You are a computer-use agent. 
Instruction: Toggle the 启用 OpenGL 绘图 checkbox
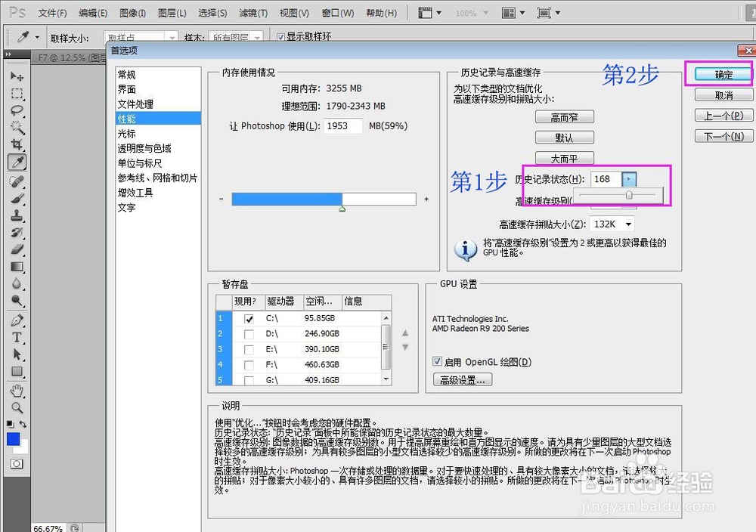437,361
